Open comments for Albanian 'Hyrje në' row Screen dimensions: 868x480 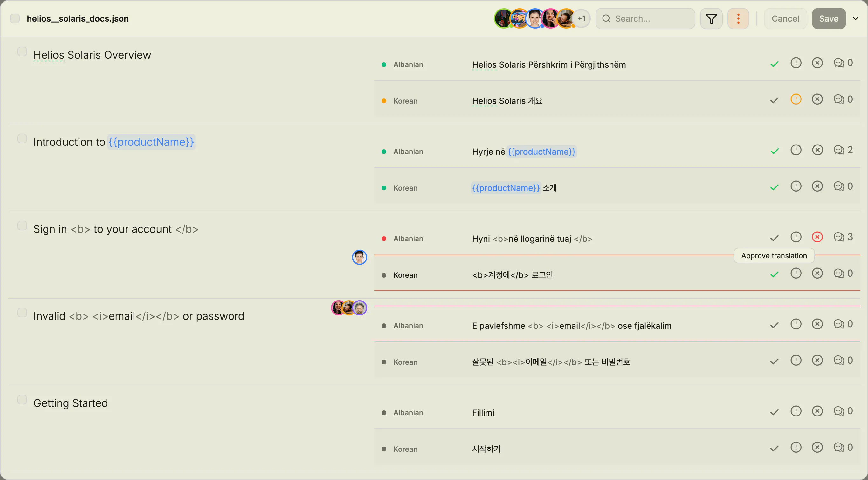pos(843,150)
